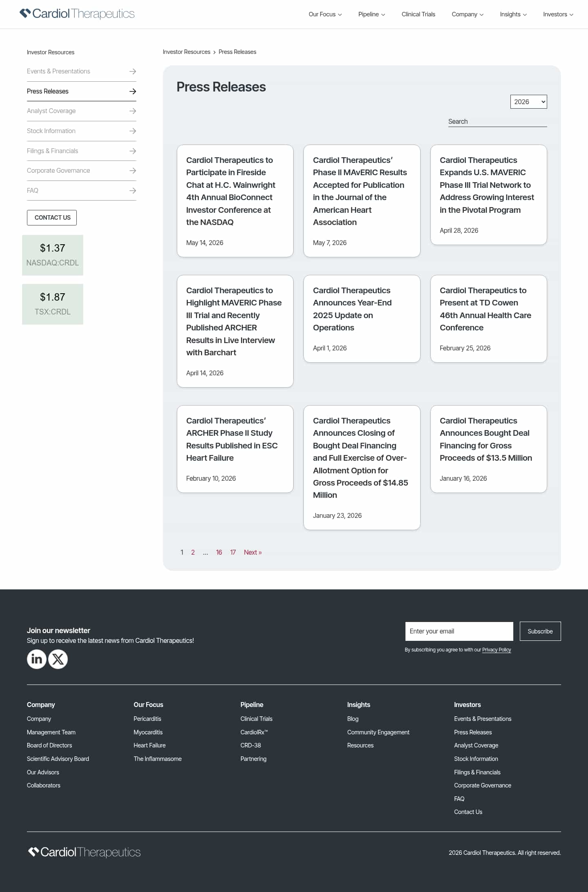Expand the Our Focus menu
This screenshot has height=892, width=588.
pyautogui.click(x=325, y=14)
